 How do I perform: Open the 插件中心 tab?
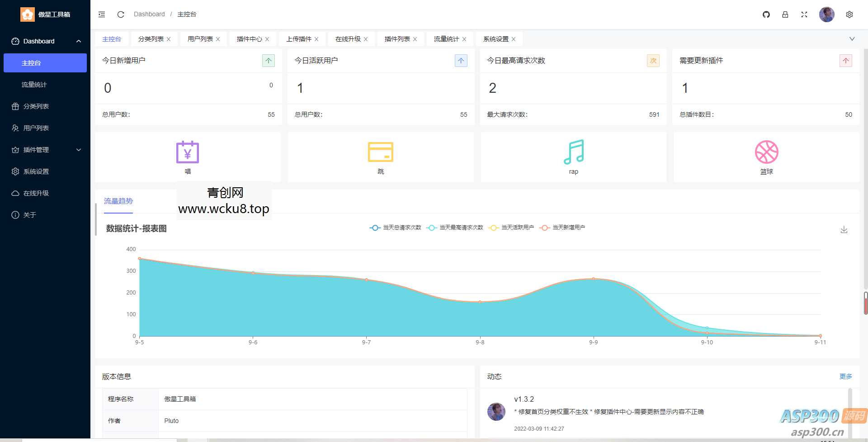[249, 38]
